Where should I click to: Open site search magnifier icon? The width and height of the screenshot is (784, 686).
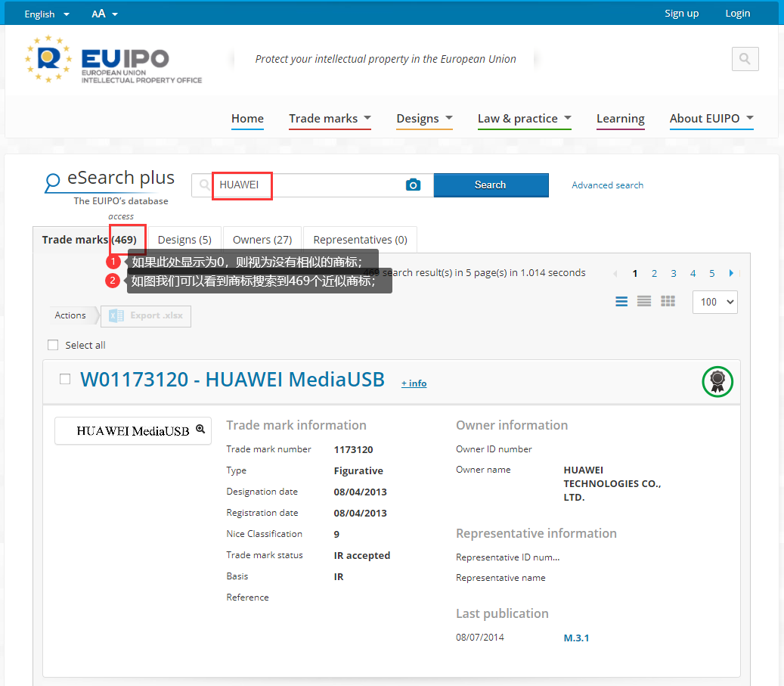pos(745,59)
